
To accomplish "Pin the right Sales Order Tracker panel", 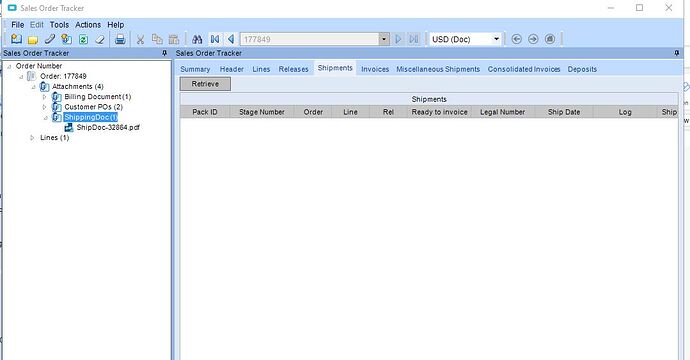I will coord(677,53).
